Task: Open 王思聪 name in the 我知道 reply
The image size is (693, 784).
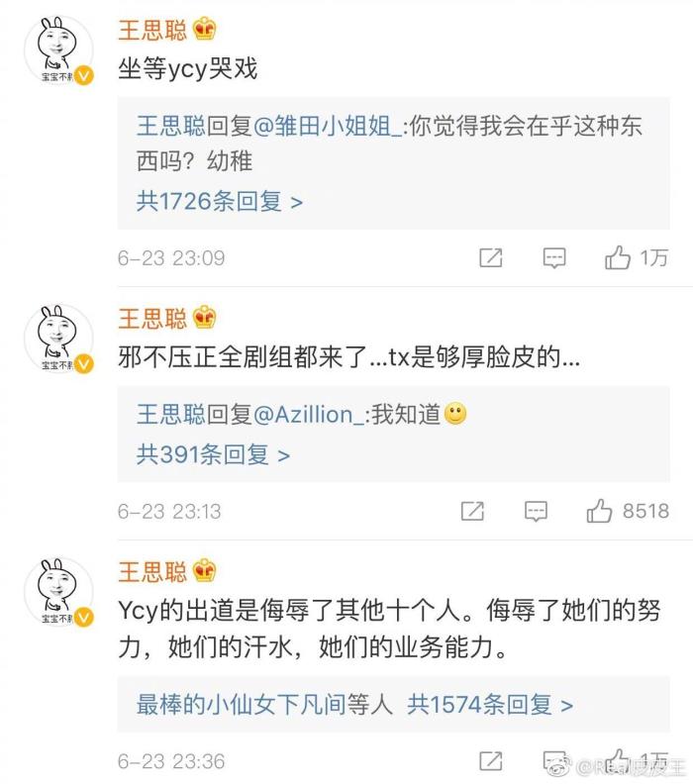Action: 170,416
